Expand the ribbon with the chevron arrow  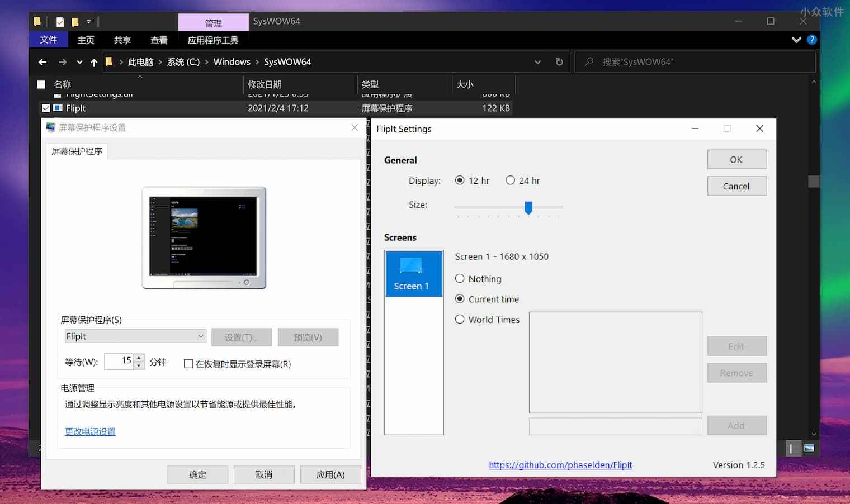[796, 40]
